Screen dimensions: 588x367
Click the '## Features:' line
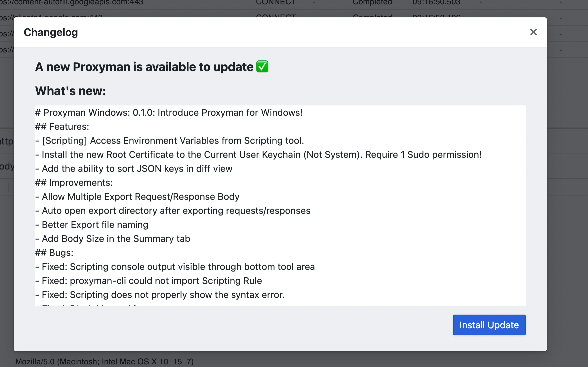click(x=62, y=126)
